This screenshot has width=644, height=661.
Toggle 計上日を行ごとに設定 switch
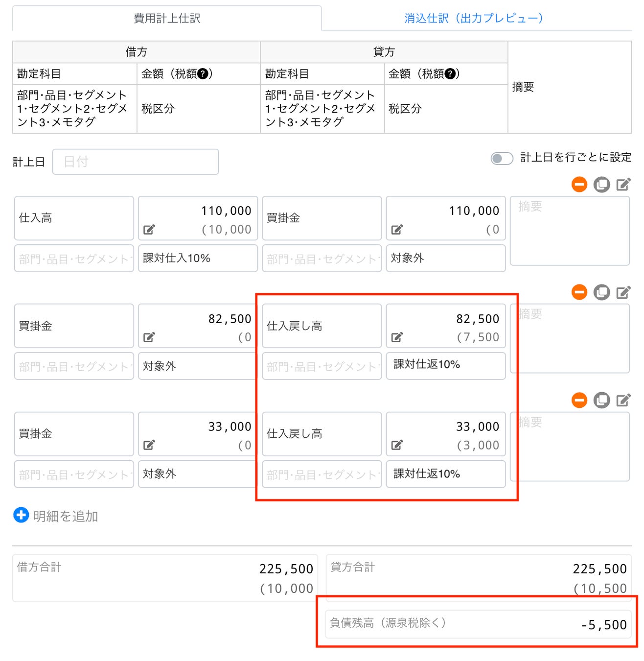coord(502,158)
